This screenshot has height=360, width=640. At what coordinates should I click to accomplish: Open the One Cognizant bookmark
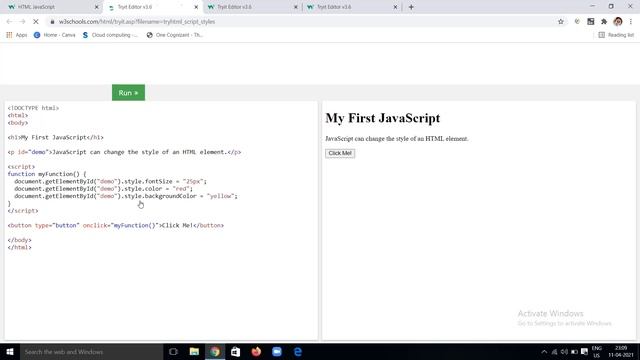coord(174,35)
